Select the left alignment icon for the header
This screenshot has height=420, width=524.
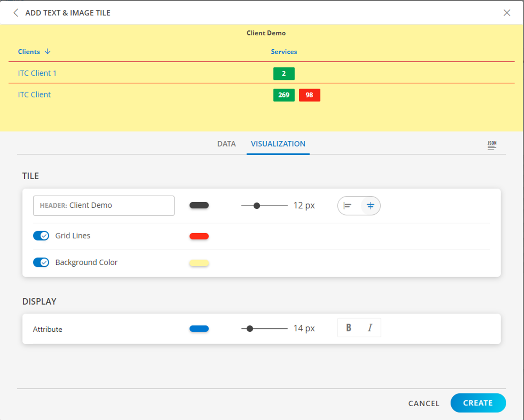click(348, 206)
